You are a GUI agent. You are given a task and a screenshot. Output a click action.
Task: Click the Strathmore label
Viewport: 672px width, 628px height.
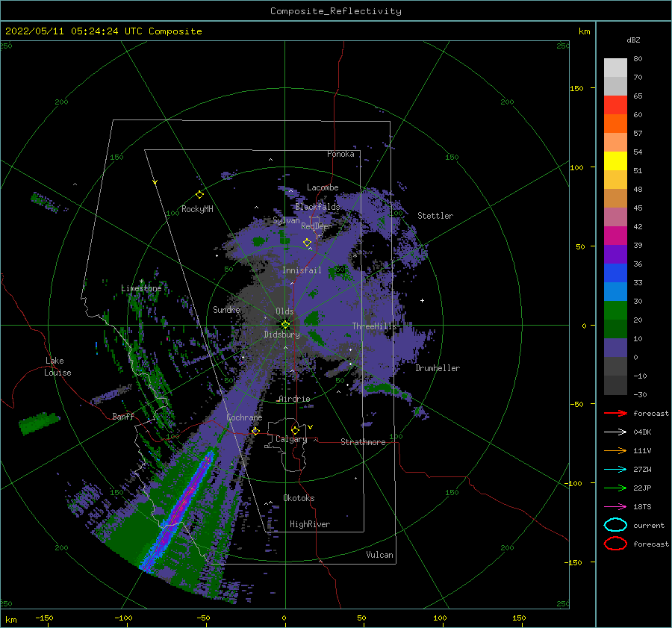point(363,442)
